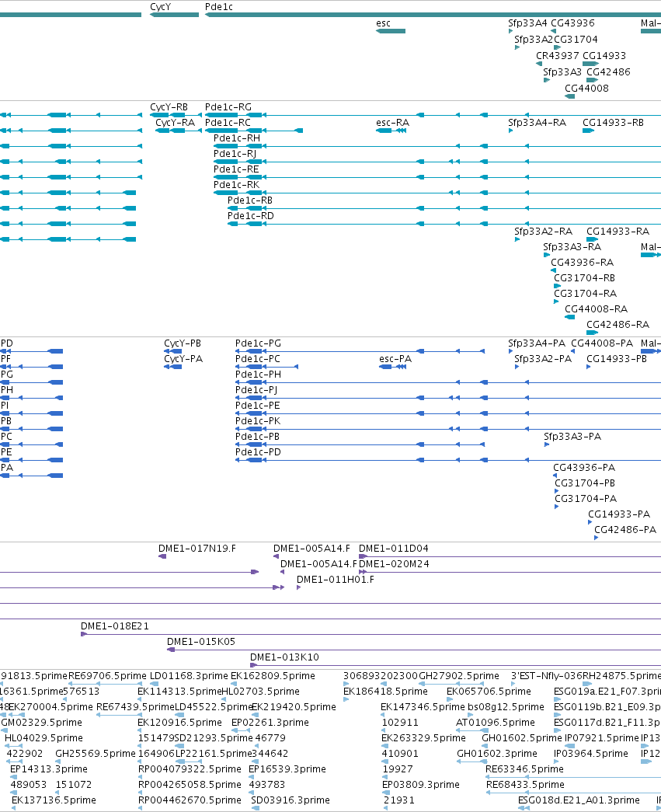Click the CG14933-RB transcript label
661x812 pixels.
pyautogui.click(x=613, y=123)
